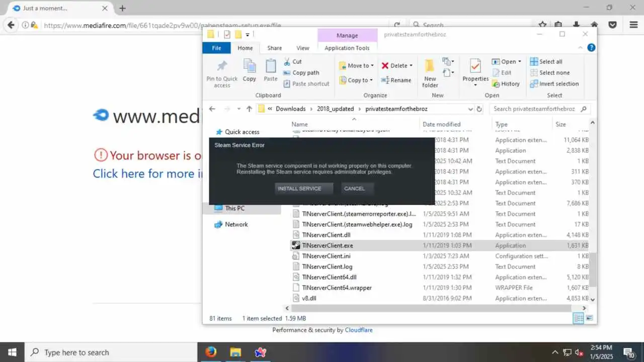Viewport: 644px width, 362px height.
Task: Click Edit in Open group
Action: coord(502,72)
